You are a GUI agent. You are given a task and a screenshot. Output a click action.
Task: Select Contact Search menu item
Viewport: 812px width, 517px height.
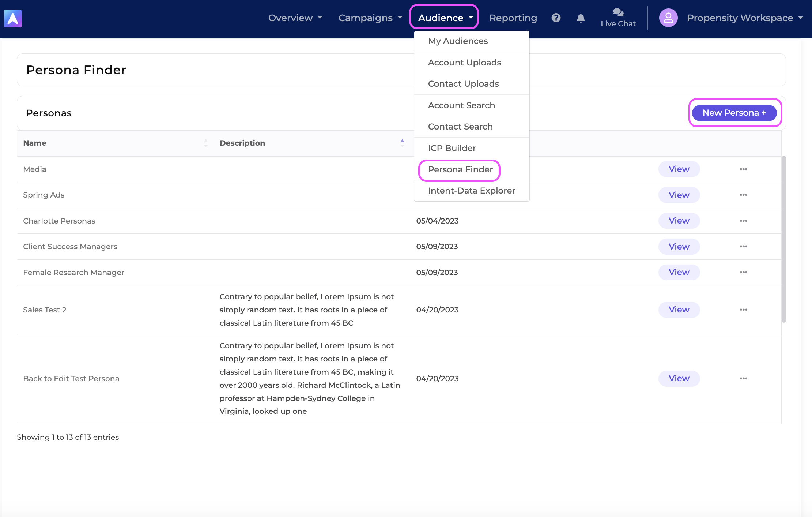pos(472,127)
